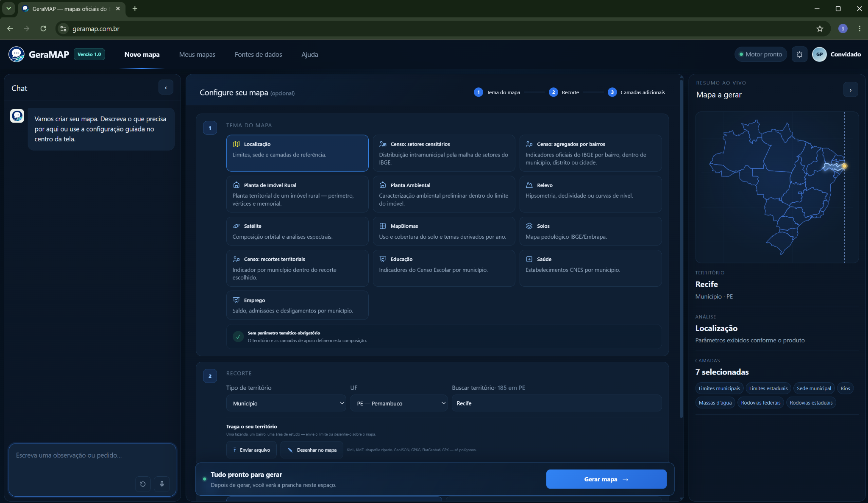The width and height of the screenshot is (868, 503).
Task: Click the GeraMAP logo icon
Action: coord(17,54)
